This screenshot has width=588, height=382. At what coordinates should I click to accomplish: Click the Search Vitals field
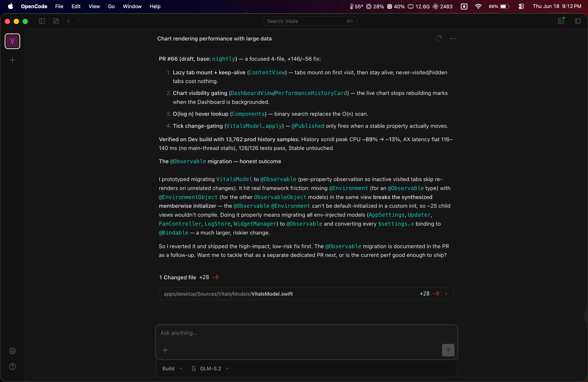[310, 21]
